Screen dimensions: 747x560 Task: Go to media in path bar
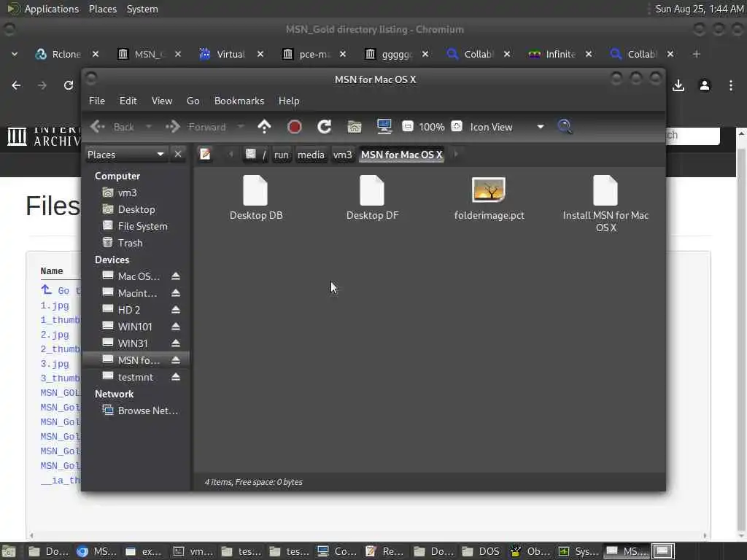pyautogui.click(x=311, y=155)
